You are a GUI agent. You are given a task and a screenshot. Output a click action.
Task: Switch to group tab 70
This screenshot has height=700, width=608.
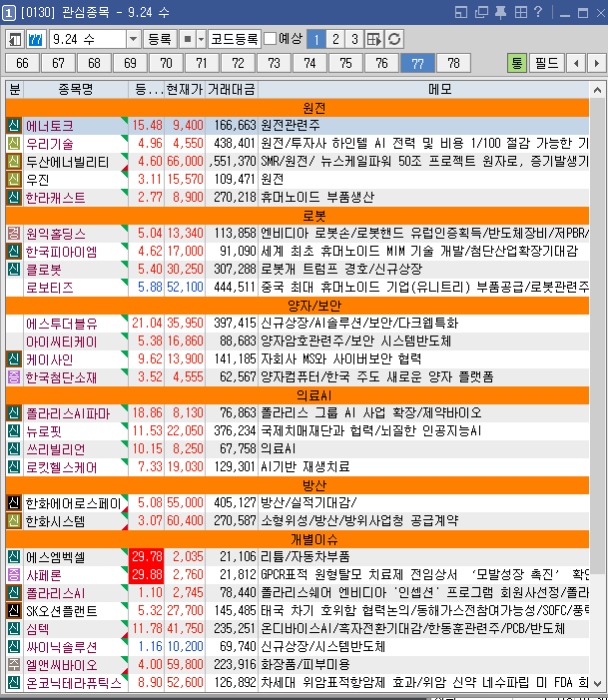(167, 63)
